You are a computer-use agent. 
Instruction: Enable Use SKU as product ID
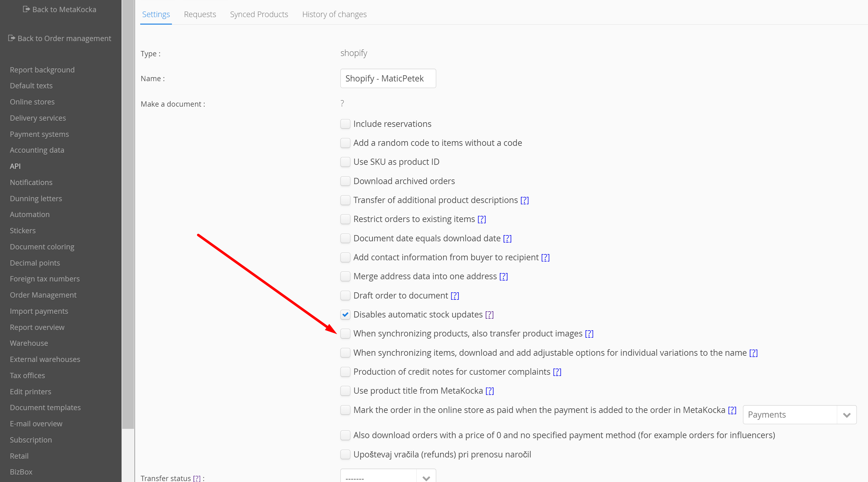[345, 162]
